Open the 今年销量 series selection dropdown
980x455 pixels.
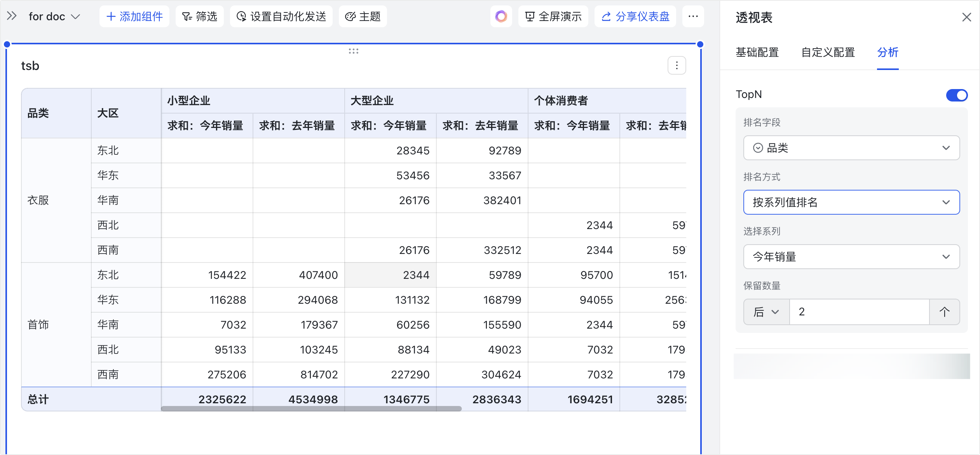pyautogui.click(x=851, y=257)
